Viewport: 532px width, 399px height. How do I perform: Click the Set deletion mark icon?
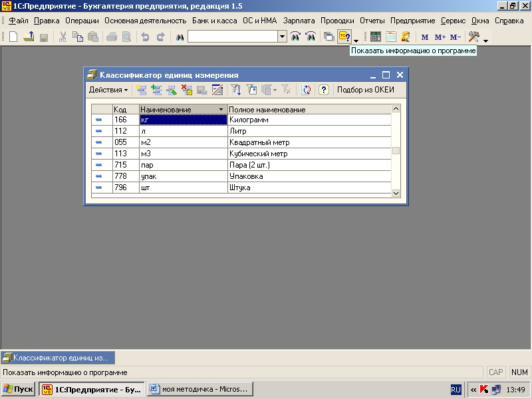(187, 90)
